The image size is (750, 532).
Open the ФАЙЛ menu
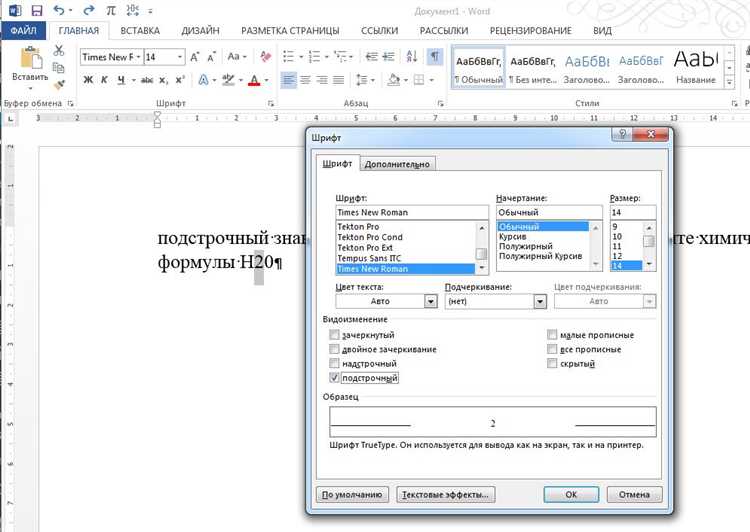pyautogui.click(x=23, y=31)
